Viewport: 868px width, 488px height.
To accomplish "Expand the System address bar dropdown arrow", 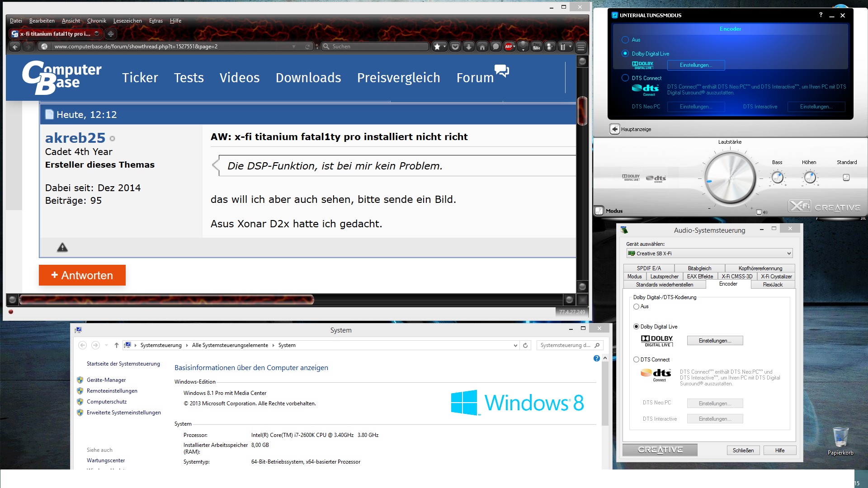I will (515, 345).
